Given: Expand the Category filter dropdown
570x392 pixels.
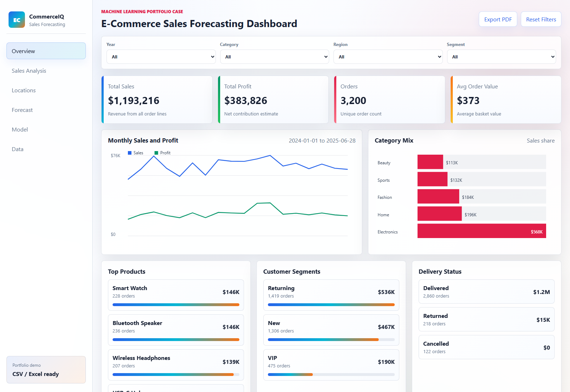Looking at the screenshot, I should (274, 57).
